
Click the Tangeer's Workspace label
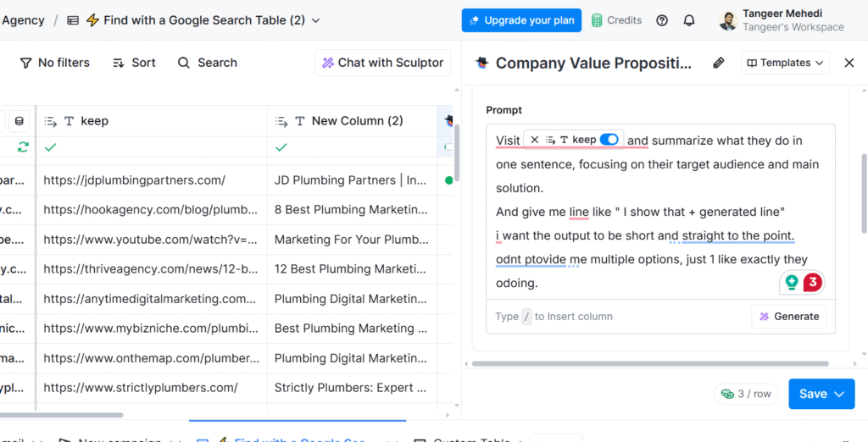[x=793, y=27]
